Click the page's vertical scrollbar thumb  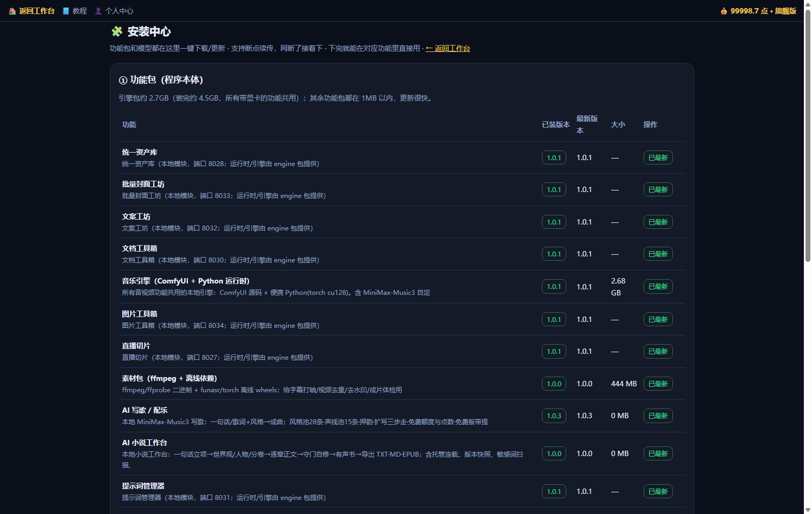point(808,135)
